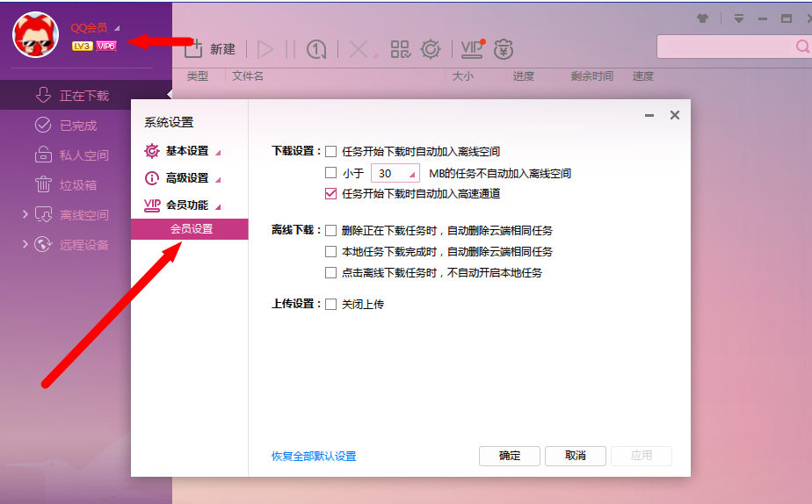Screen dimensions: 812x504
Task: Expand the 基本设置 settings section
Action: [x=186, y=151]
